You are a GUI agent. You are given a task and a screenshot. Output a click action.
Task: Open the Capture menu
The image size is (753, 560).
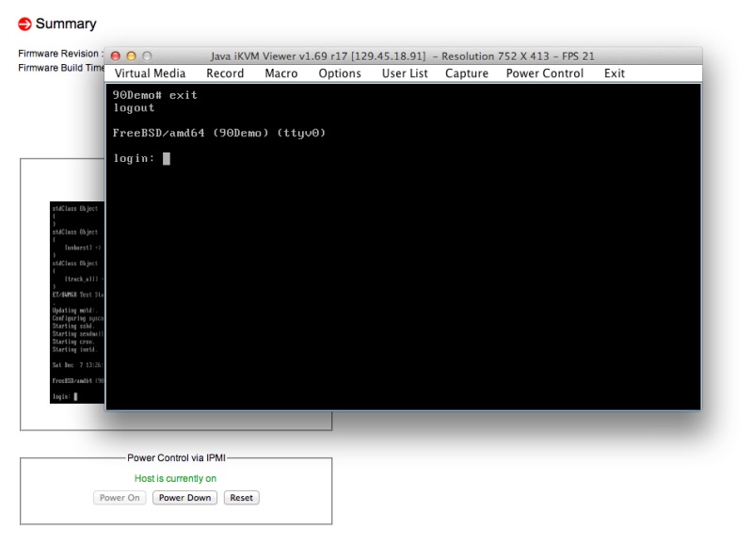(x=466, y=73)
